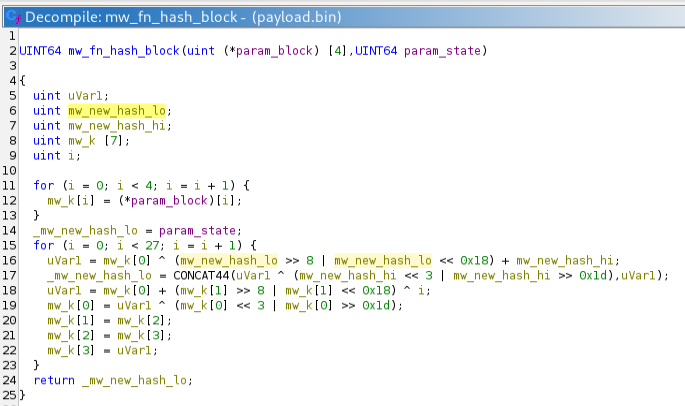Click the constant 0x1d on line 19
Image resolution: width=685 pixels, height=406 pixels.
coord(376,305)
